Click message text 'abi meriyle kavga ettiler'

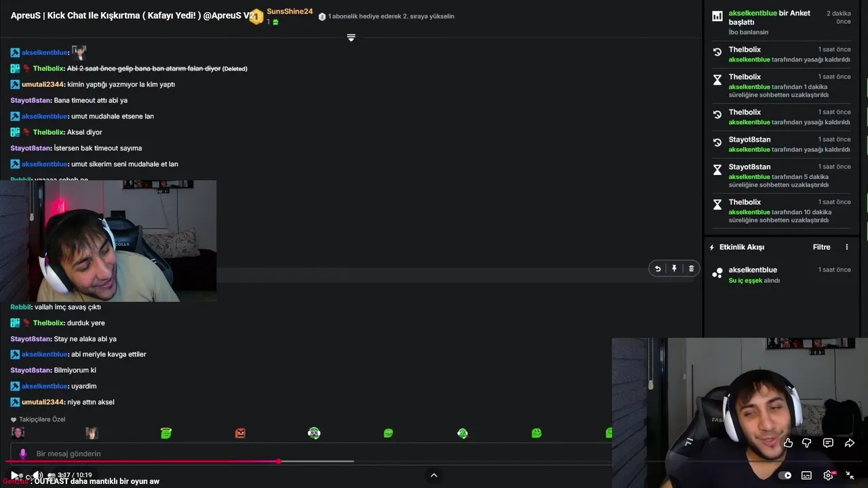[108, 354]
